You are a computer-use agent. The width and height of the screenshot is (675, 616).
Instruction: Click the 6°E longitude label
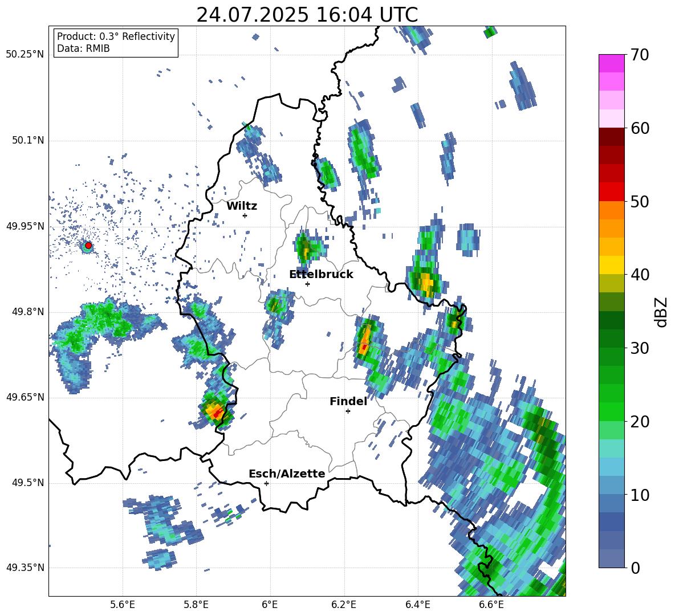click(x=270, y=605)
